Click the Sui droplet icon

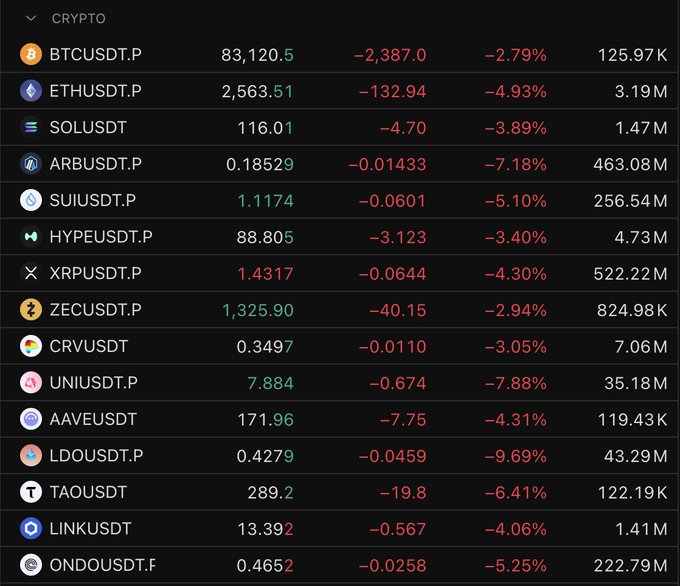click(31, 200)
